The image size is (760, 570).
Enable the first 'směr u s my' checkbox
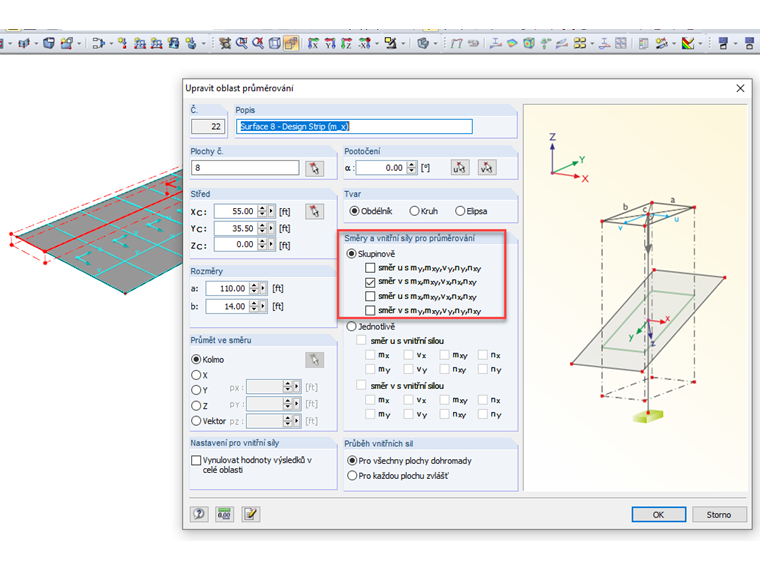tap(370, 268)
